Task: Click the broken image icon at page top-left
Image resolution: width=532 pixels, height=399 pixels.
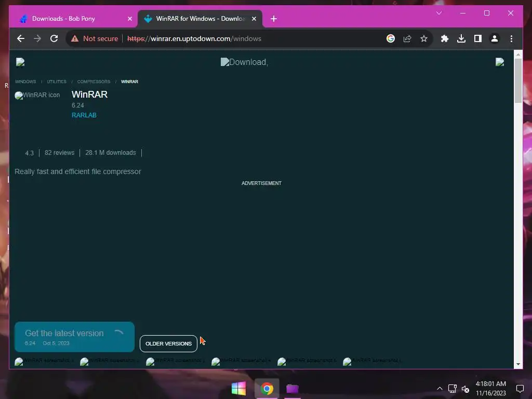Action: 20,62
